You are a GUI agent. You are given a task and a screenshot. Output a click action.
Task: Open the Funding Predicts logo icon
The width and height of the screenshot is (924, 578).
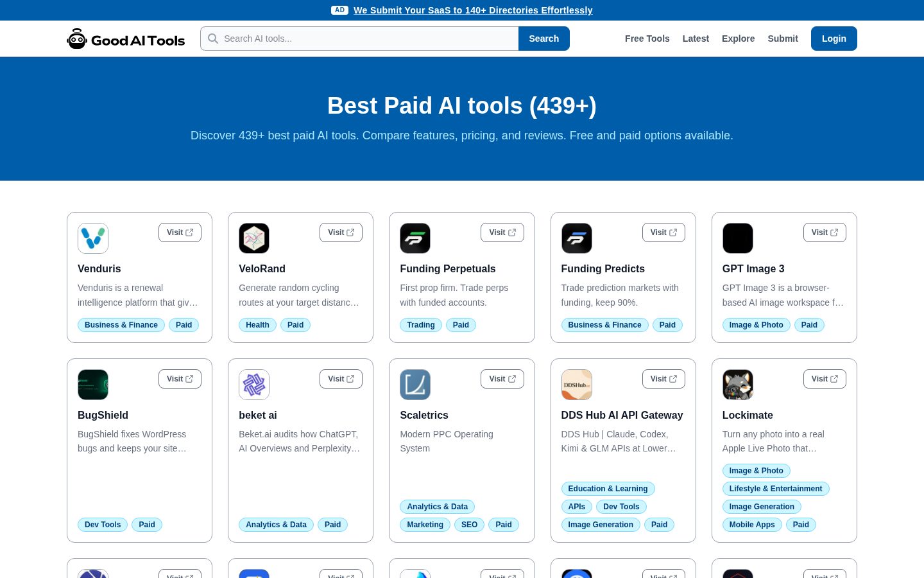(x=577, y=238)
